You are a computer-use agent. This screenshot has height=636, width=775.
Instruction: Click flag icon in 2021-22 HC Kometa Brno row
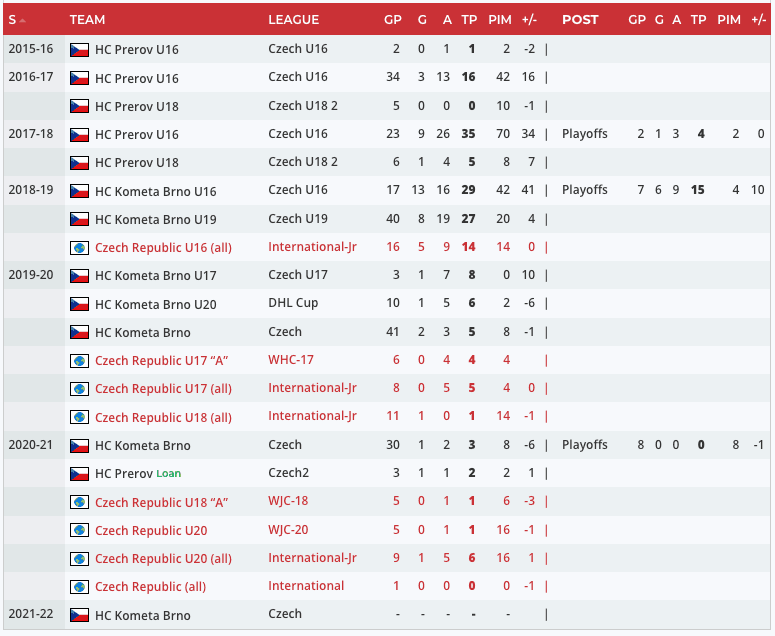click(x=79, y=615)
